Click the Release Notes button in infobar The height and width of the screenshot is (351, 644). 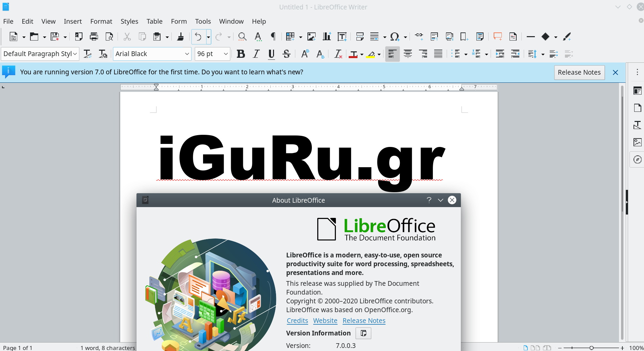579,72
